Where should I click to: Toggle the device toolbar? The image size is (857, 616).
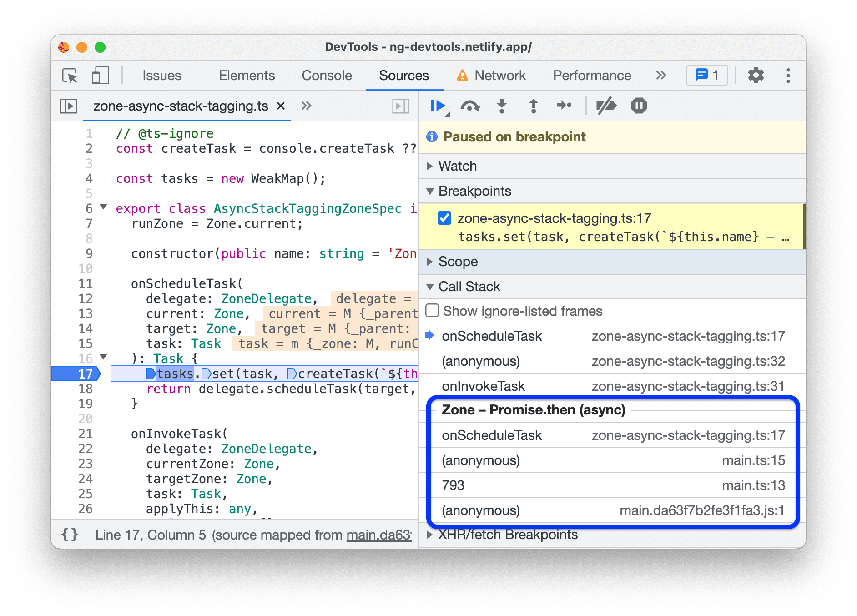pyautogui.click(x=100, y=75)
